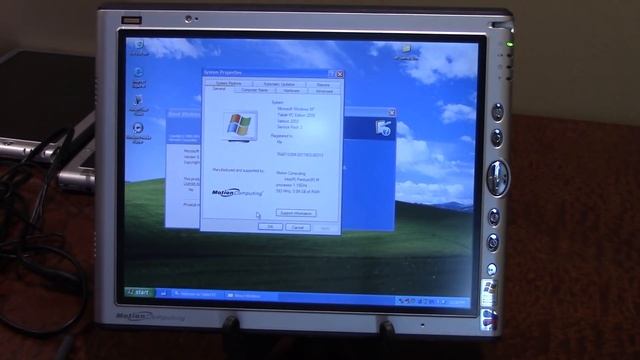Open the top-left desktop icon
640x360 pixels.
tap(139, 47)
